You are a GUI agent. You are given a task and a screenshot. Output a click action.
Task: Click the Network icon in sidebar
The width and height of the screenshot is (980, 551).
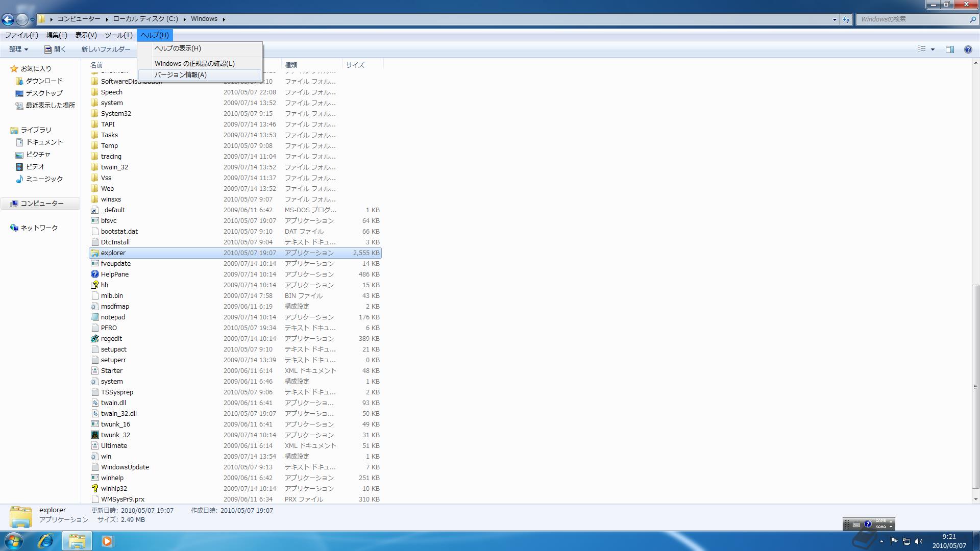tap(14, 228)
